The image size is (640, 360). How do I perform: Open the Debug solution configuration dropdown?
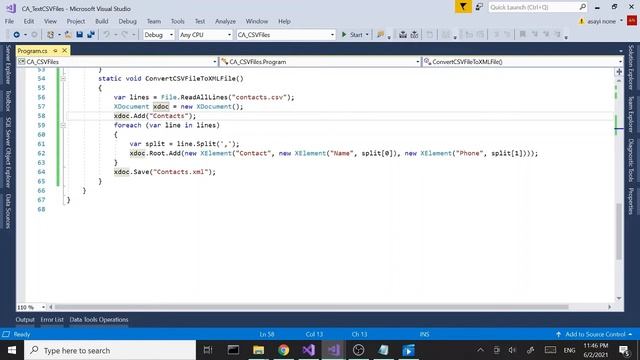click(159, 35)
